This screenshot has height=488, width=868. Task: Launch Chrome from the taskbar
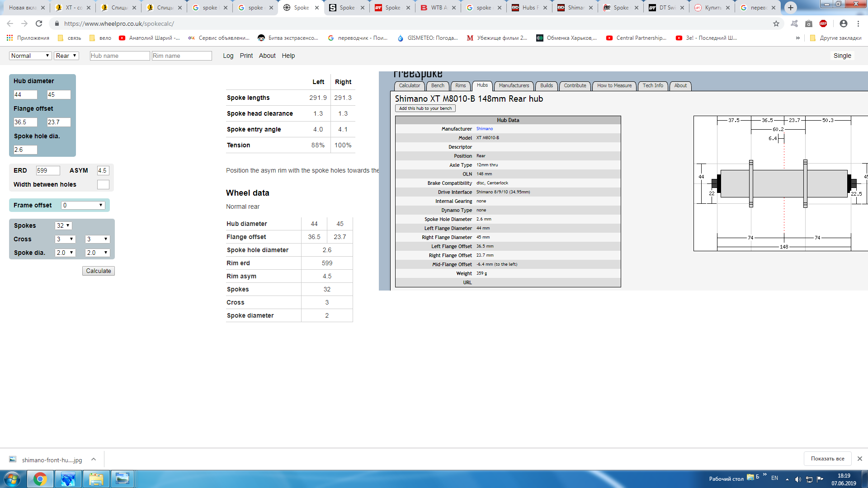click(x=40, y=479)
